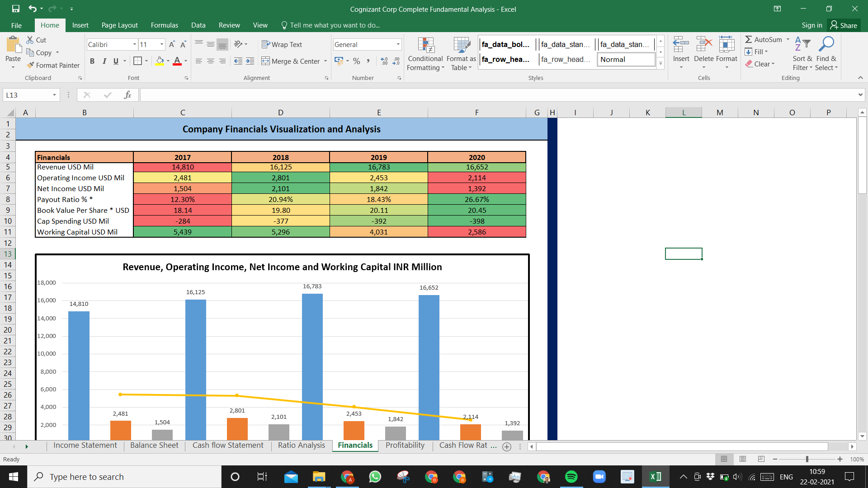The image size is (868, 488).
Task: Open AutoSum dropdown arrow
Action: click(x=788, y=39)
